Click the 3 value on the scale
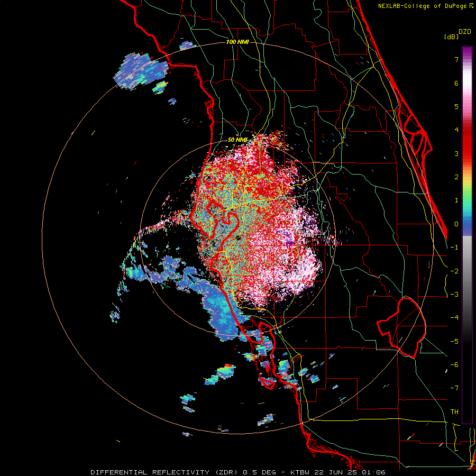476x476 pixels. [456, 153]
